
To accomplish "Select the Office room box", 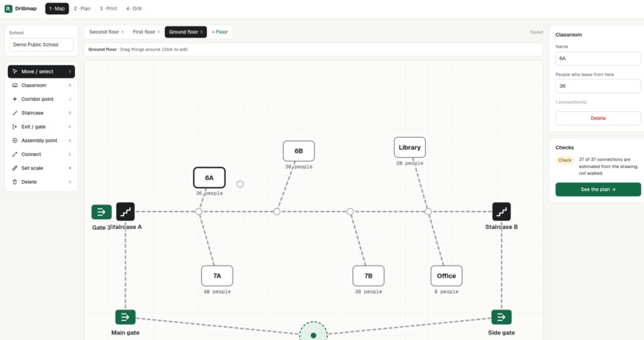I will (447, 276).
